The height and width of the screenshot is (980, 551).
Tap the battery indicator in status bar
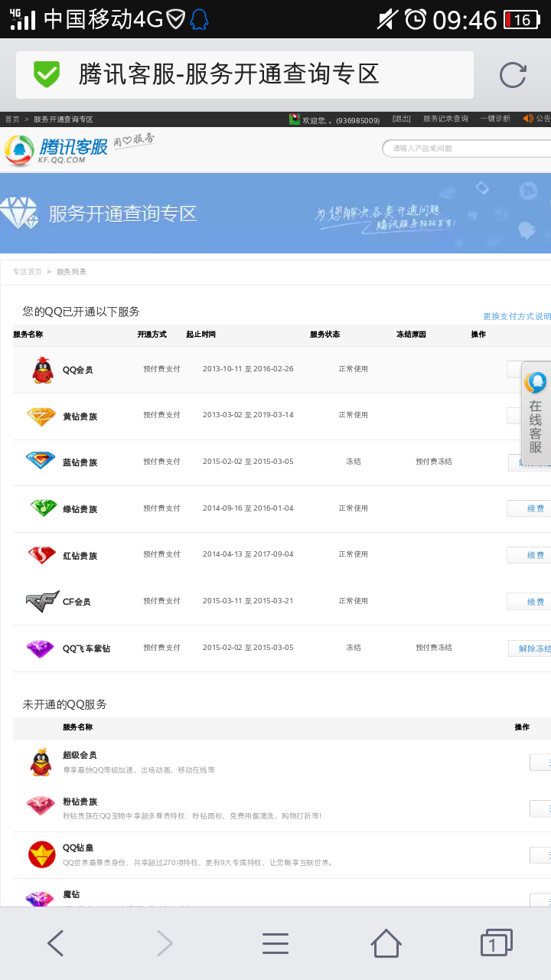[x=521, y=19]
